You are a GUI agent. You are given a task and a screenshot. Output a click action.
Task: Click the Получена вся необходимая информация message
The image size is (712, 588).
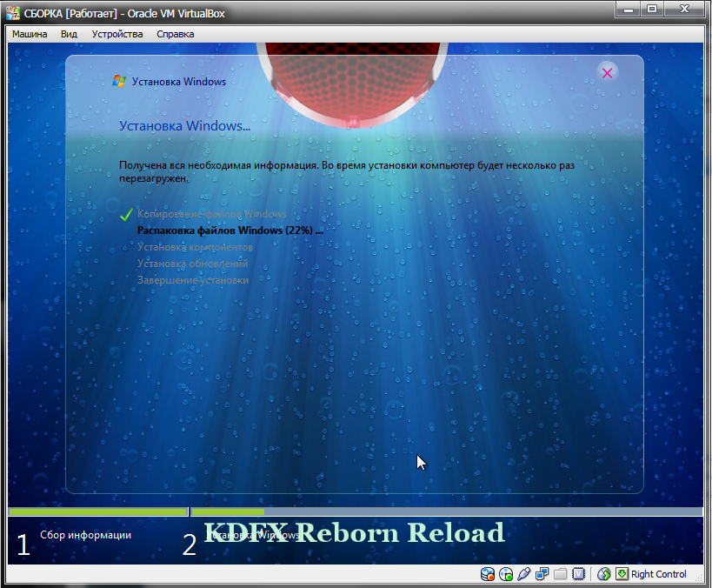pyautogui.click(x=347, y=171)
